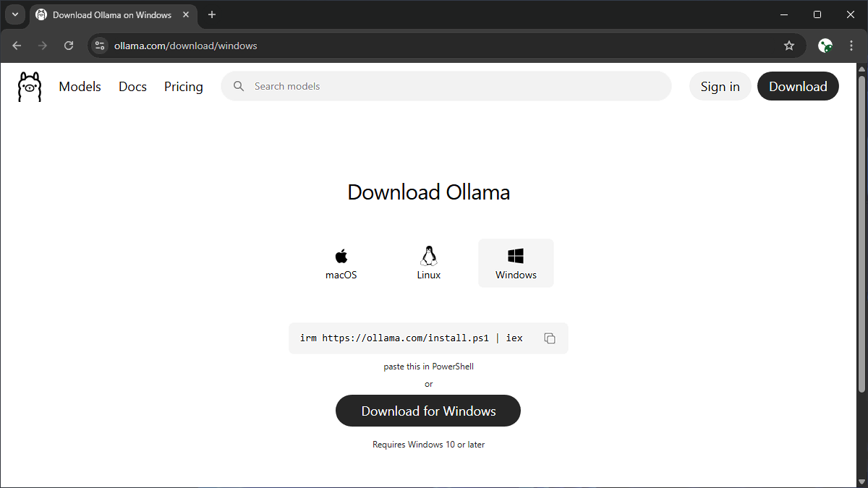Screen dimensions: 868x488
Task: Click the irm install command text
Action: (x=412, y=338)
